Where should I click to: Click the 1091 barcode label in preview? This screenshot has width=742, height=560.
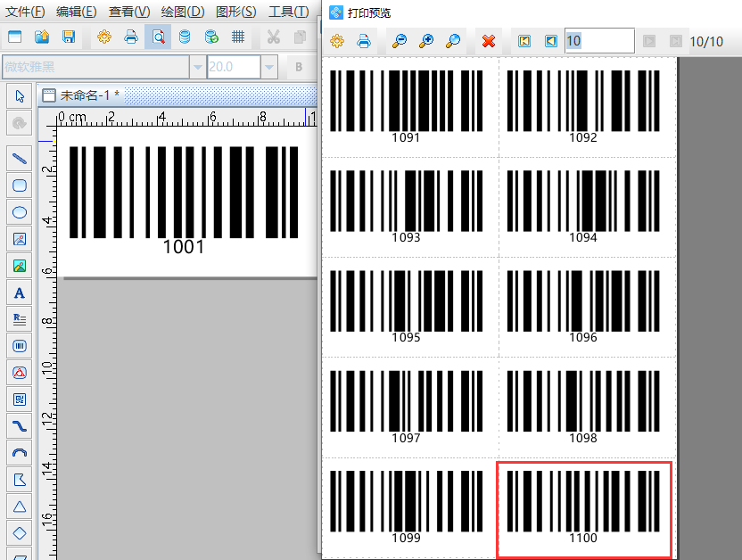pos(407,107)
